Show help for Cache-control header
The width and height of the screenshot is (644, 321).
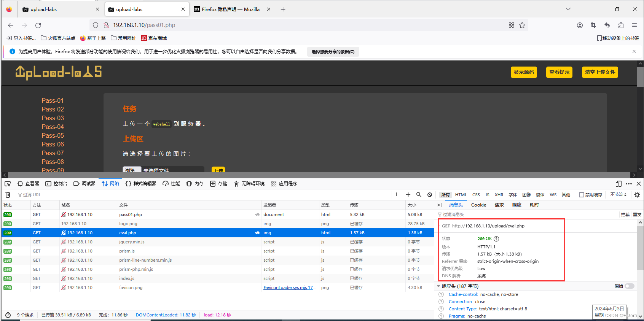pyautogui.click(x=441, y=294)
